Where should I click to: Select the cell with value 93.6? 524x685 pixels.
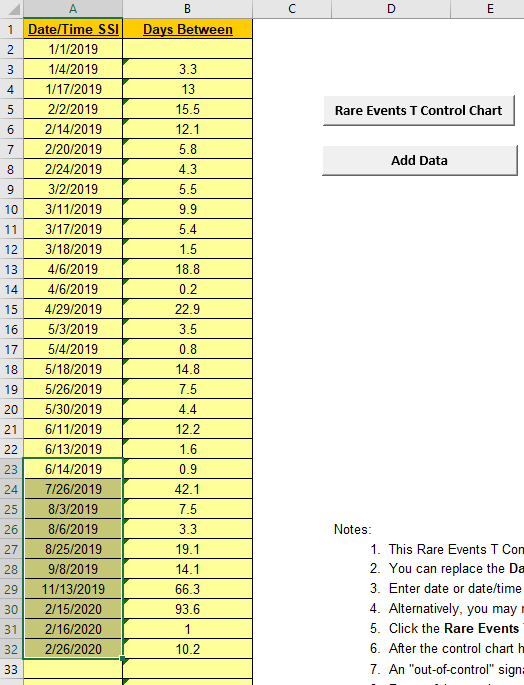pyautogui.click(x=187, y=609)
